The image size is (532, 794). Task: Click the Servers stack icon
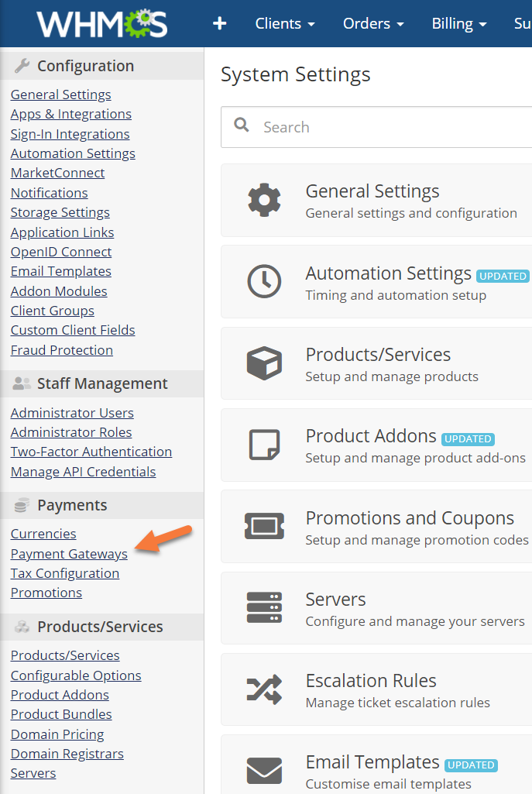pos(264,608)
